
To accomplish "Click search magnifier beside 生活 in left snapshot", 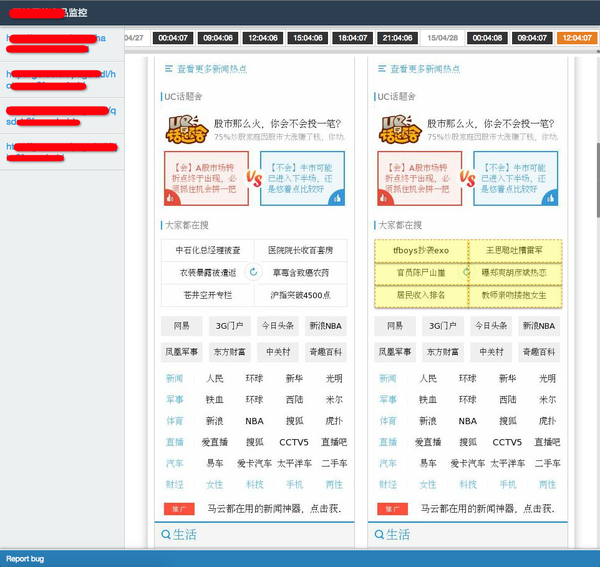I will point(166,534).
